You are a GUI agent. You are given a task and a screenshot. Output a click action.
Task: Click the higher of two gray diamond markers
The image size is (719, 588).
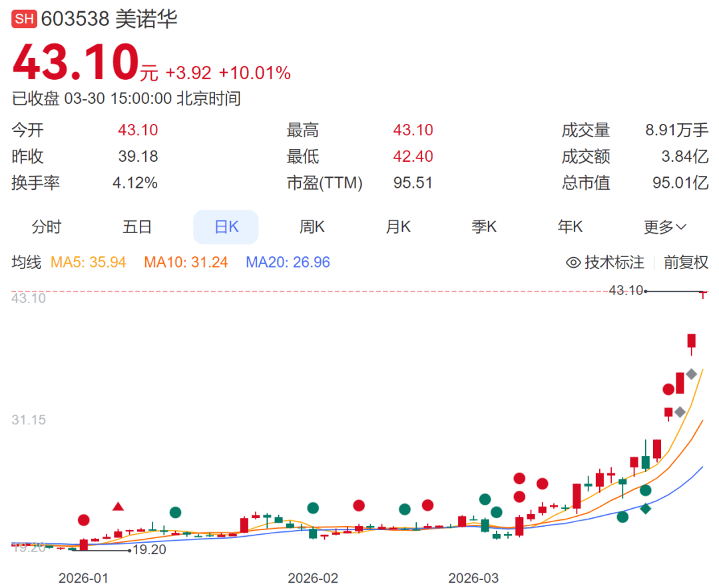[692, 374]
